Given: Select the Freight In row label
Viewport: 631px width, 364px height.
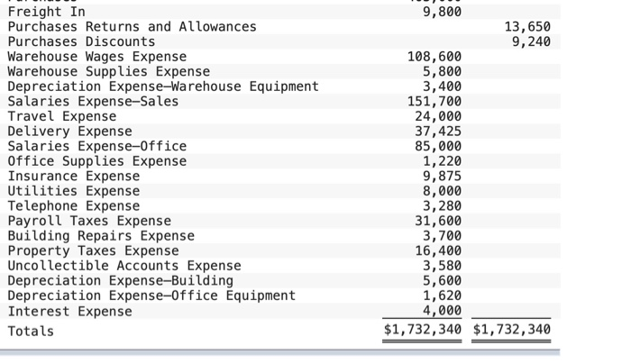Looking at the screenshot, I should 46,12.
